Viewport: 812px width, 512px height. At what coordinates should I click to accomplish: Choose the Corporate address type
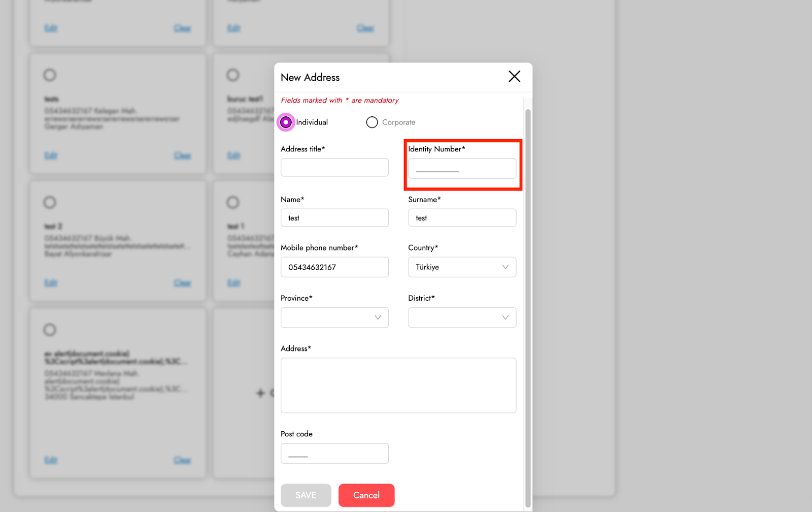(372, 122)
